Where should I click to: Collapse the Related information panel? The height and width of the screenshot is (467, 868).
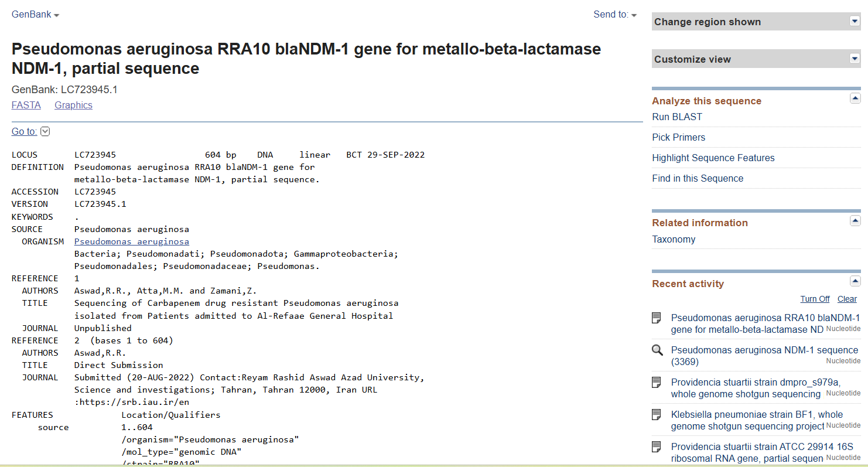click(x=856, y=221)
